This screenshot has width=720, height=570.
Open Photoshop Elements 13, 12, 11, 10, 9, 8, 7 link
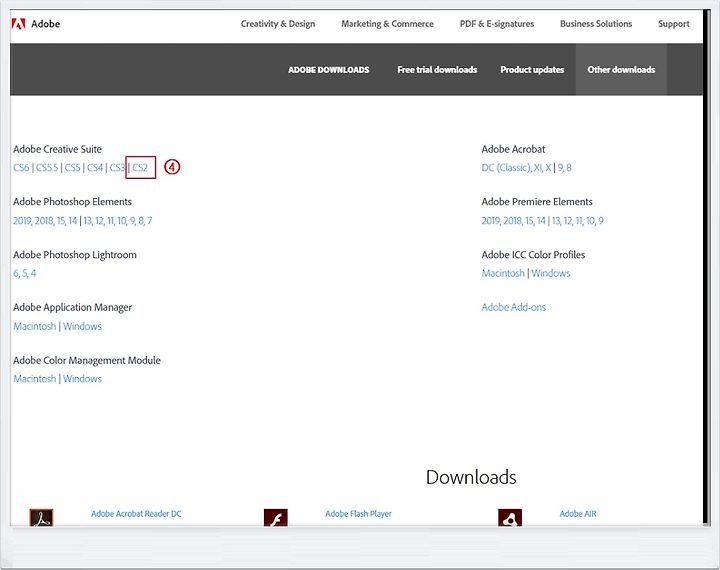[x=118, y=221]
